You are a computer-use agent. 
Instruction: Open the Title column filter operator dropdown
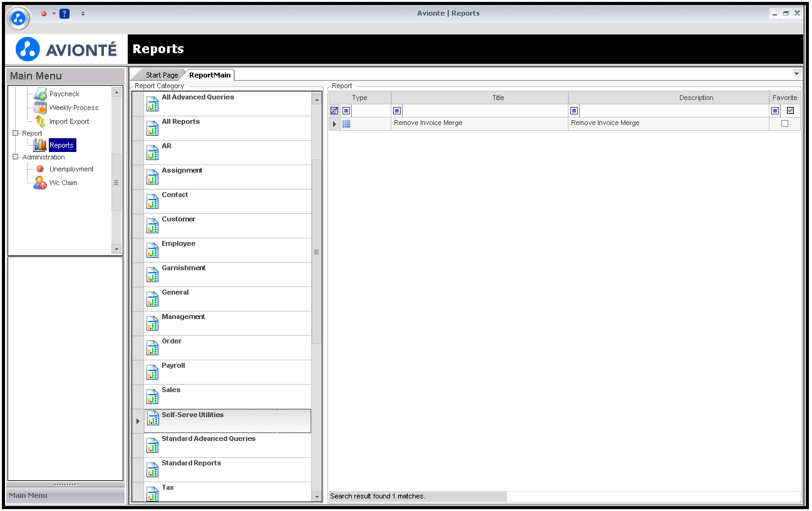point(397,111)
